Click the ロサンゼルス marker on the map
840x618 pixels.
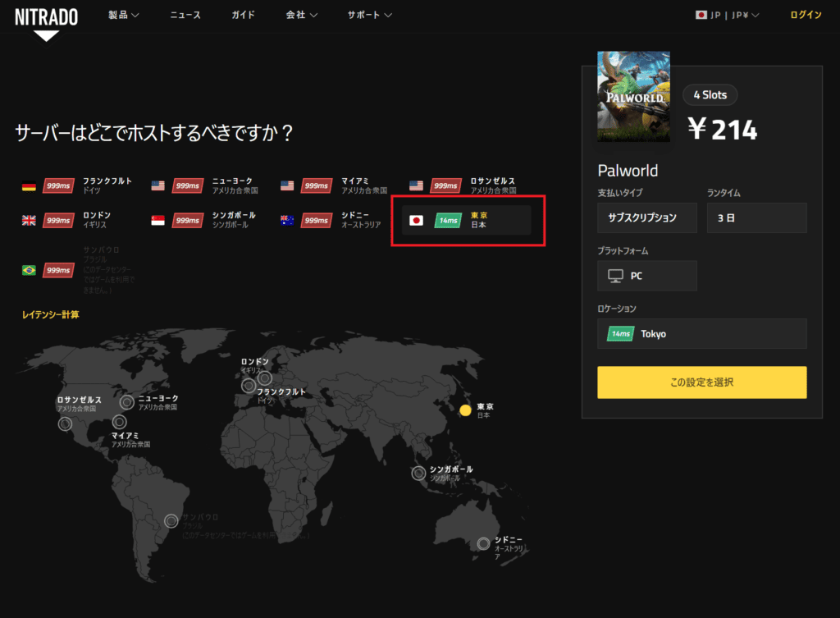65,424
